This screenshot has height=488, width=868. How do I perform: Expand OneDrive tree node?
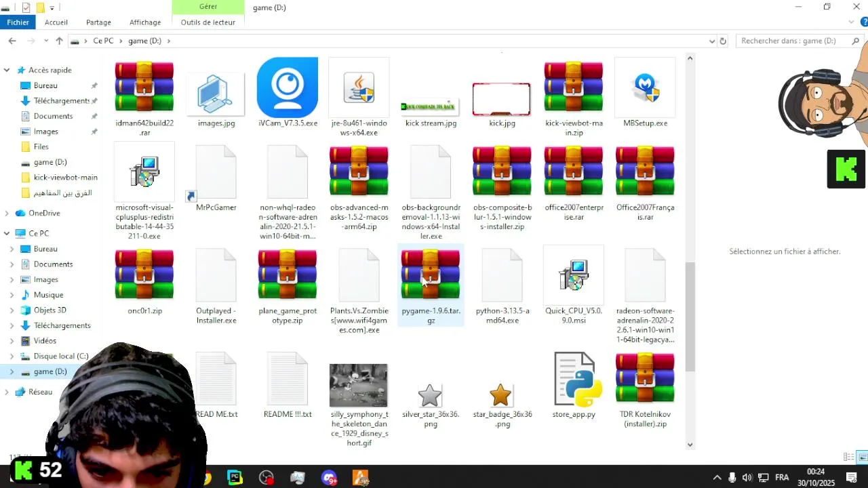pos(7,213)
